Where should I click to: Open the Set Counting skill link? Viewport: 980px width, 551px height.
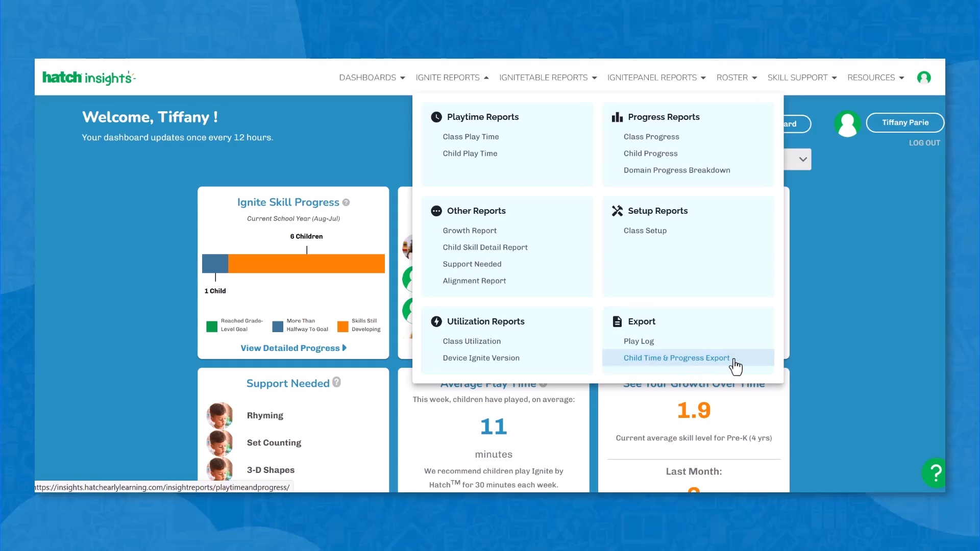pos(274,443)
